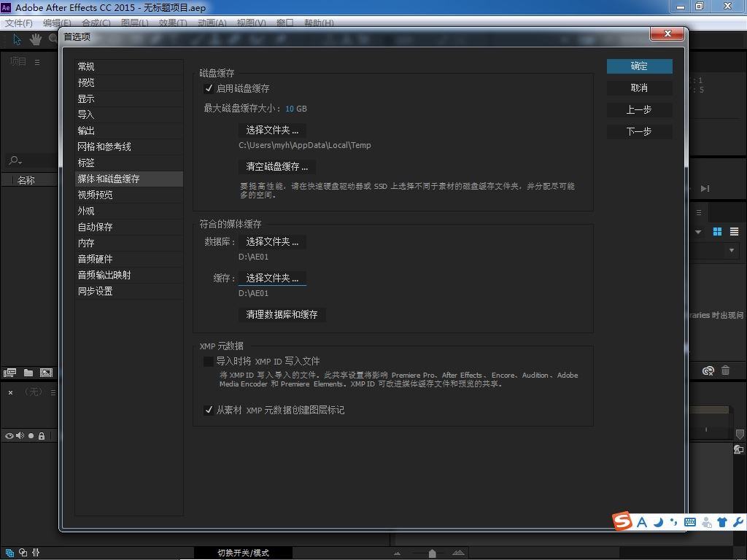Click the timeline solo dot column icon
The height and width of the screenshot is (560, 747).
[31, 436]
